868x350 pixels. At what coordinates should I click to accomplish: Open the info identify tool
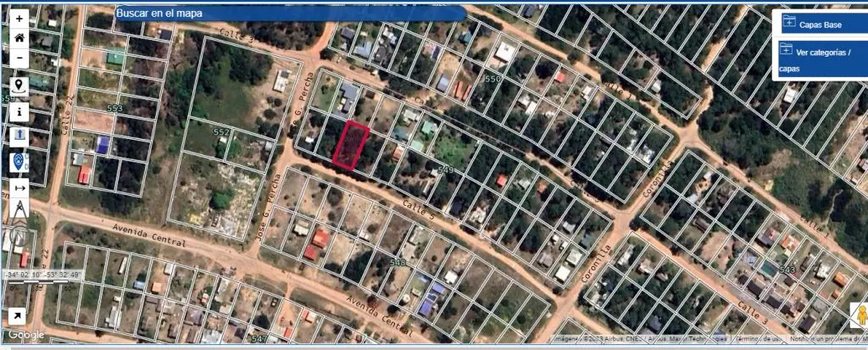tap(19, 112)
